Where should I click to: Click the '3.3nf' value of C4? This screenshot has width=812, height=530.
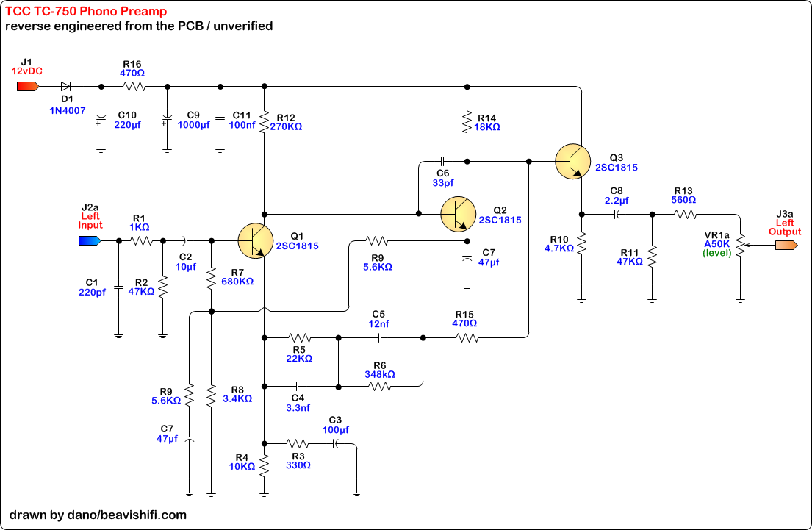298,408
